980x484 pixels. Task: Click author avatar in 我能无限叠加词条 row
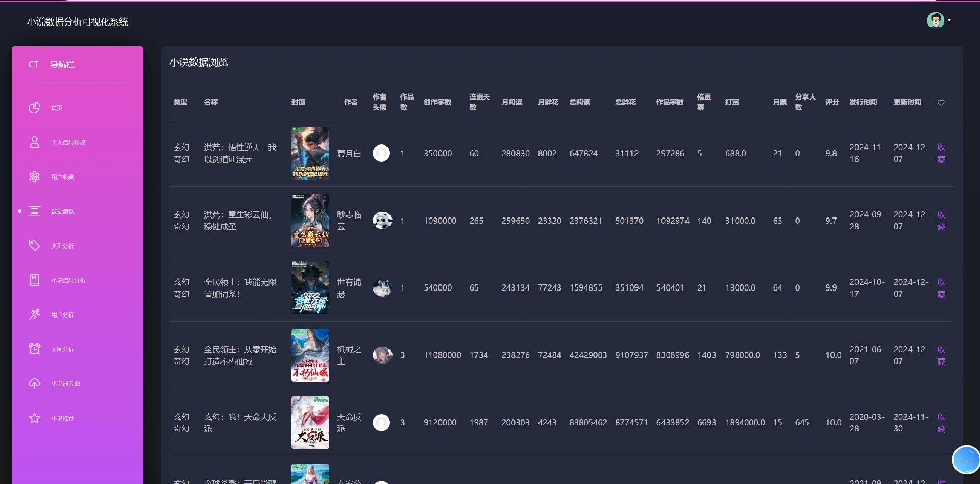(x=382, y=288)
